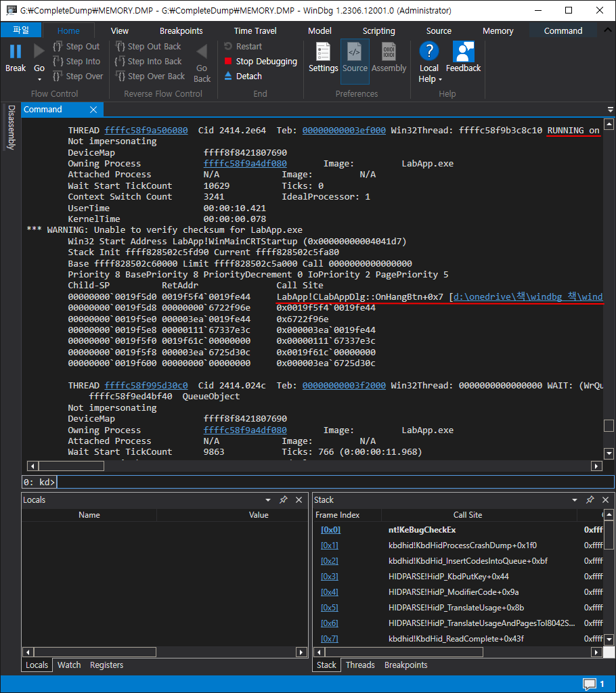This screenshot has height=693, width=616.
Task: Click Step Out in Flow Control
Action: click(x=76, y=47)
